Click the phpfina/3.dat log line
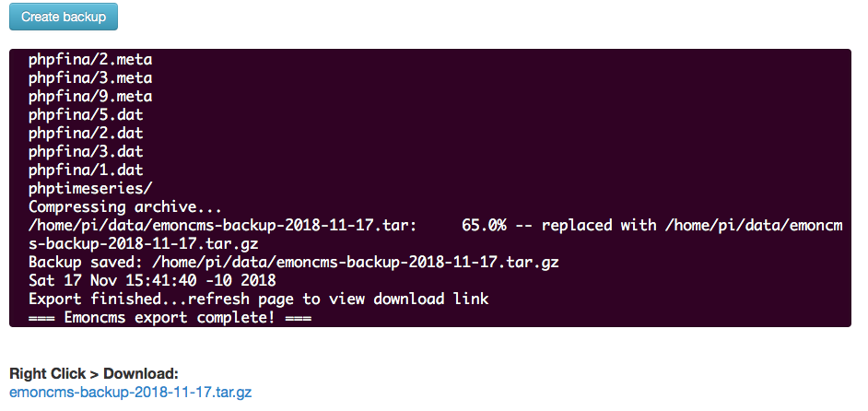Viewport: 868px width, 411px height. coord(86,151)
